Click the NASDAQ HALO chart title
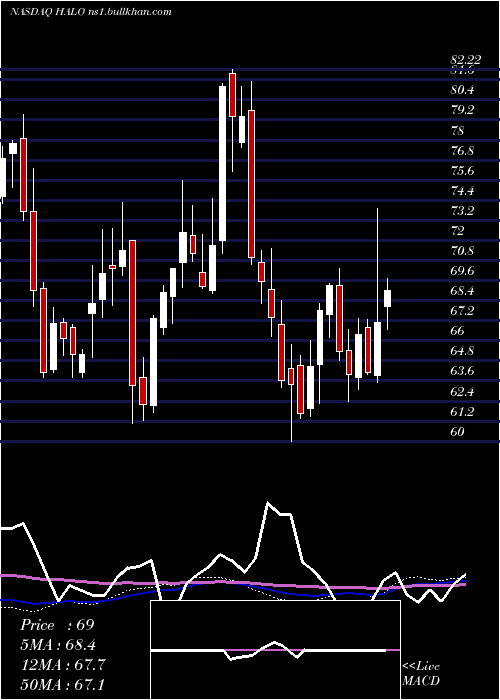Screen dimensions: 500x700 click(x=91, y=12)
